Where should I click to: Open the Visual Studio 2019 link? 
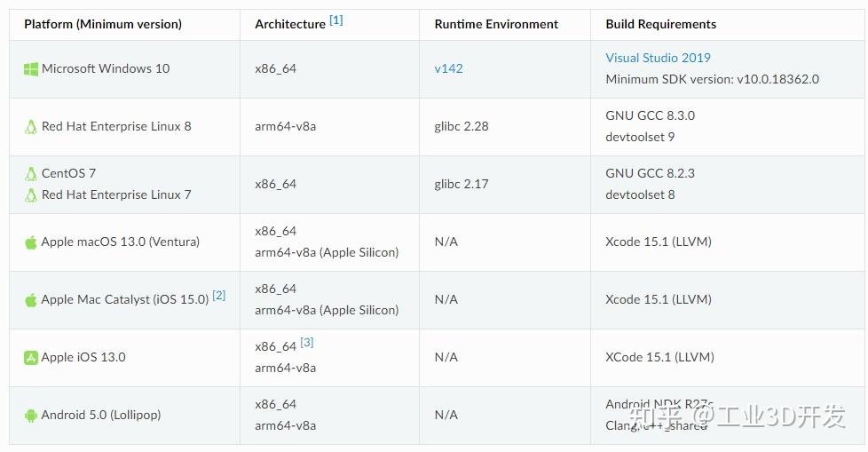658,58
